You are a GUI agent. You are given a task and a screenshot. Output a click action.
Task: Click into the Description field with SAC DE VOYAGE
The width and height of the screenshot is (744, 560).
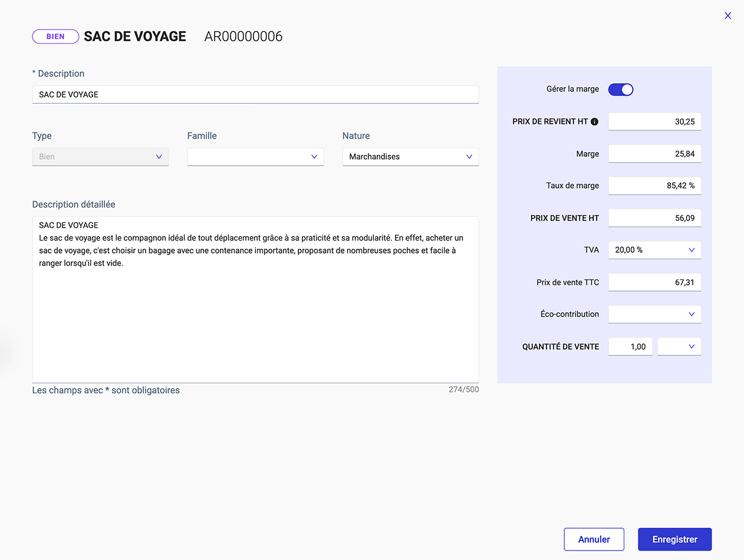(x=255, y=94)
